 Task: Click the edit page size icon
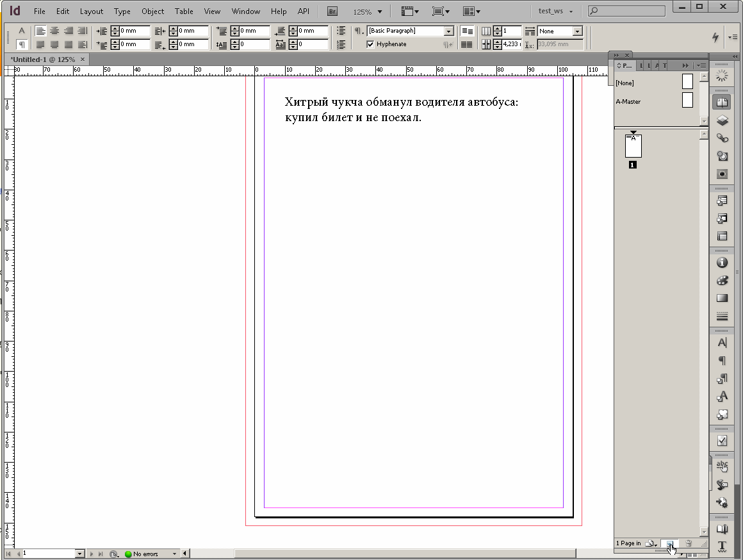point(651,543)
